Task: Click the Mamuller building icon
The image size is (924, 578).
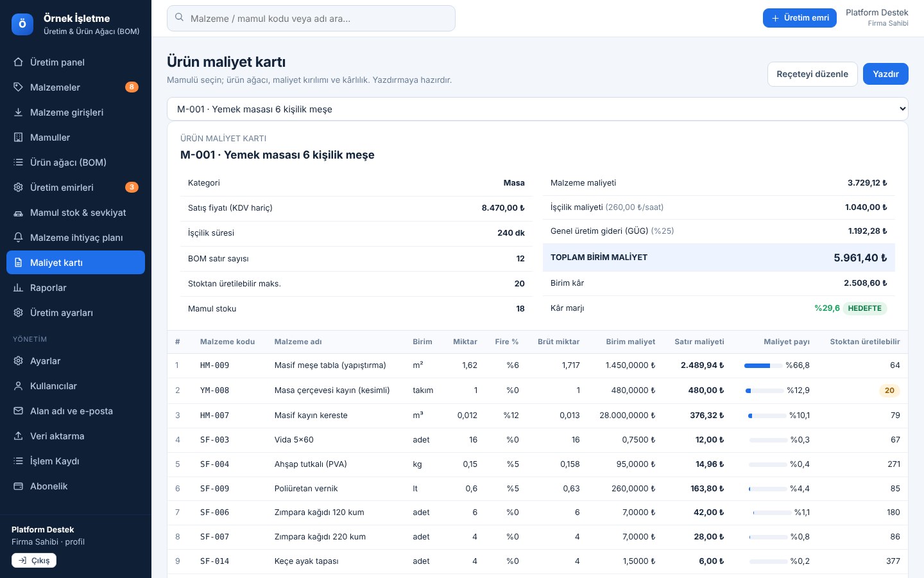Action: [x=18, y=137]
